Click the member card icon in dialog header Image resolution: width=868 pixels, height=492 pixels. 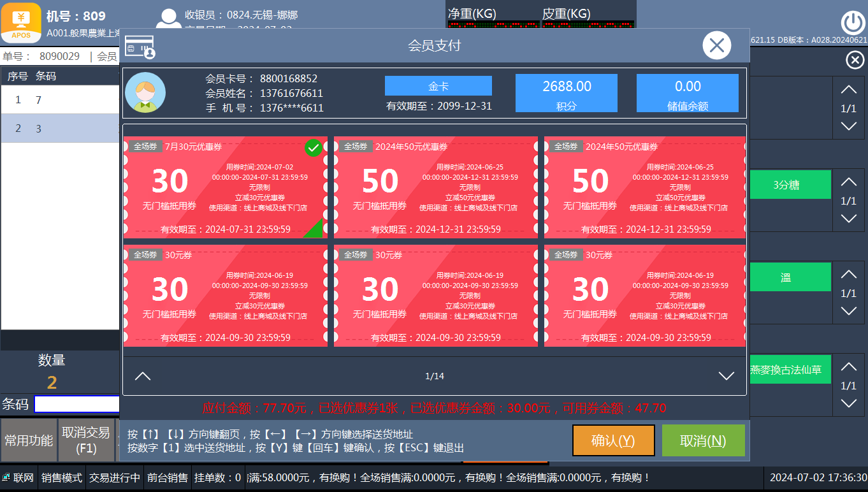pyautogui.click(x=140, y=47)
